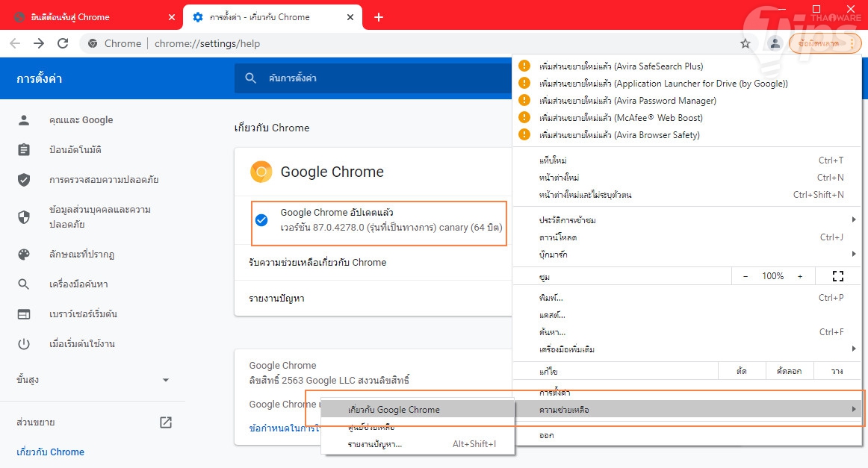Image resolution: width=868 pixels, height=468 pixels.
Task: Click zoom out minus button
Action: [745, 276]
